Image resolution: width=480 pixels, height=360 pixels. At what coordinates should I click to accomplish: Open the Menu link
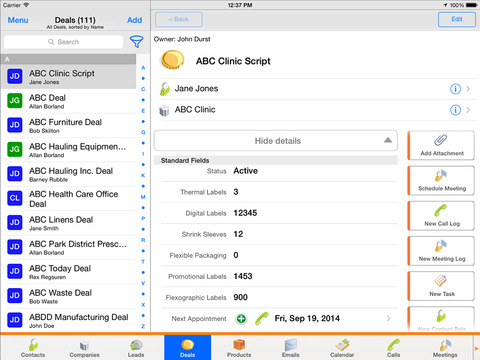click(18, 20)
